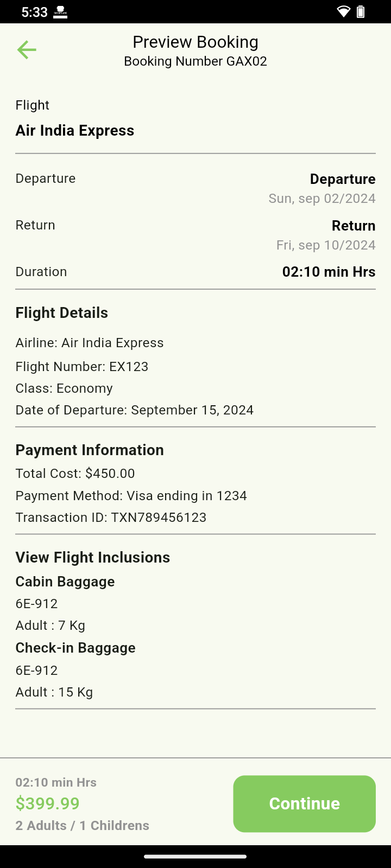Viewport: 391px width, 868px height.
Task: Tap Flight Number: EX123 line
Action: [82, 367]
